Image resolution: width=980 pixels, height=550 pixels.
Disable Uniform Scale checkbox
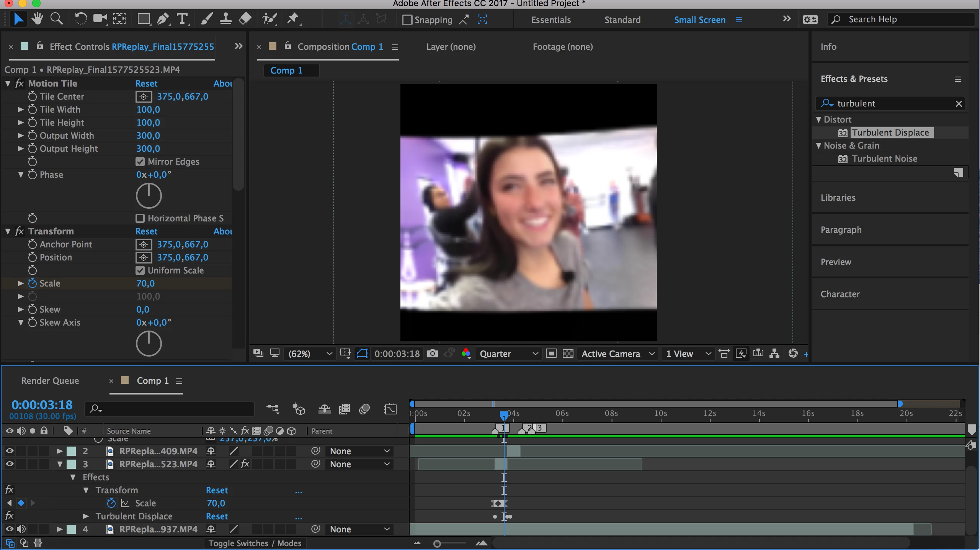coord(140,270)
